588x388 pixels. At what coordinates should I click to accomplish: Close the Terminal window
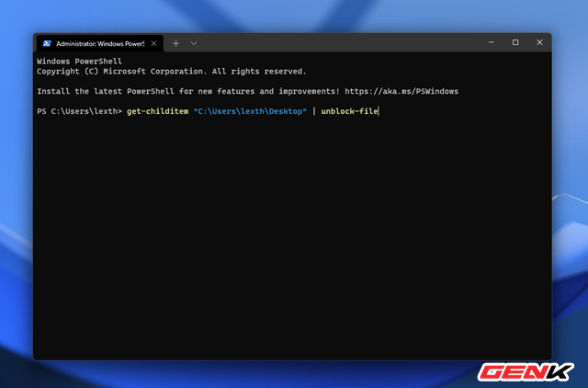point(539,42)
